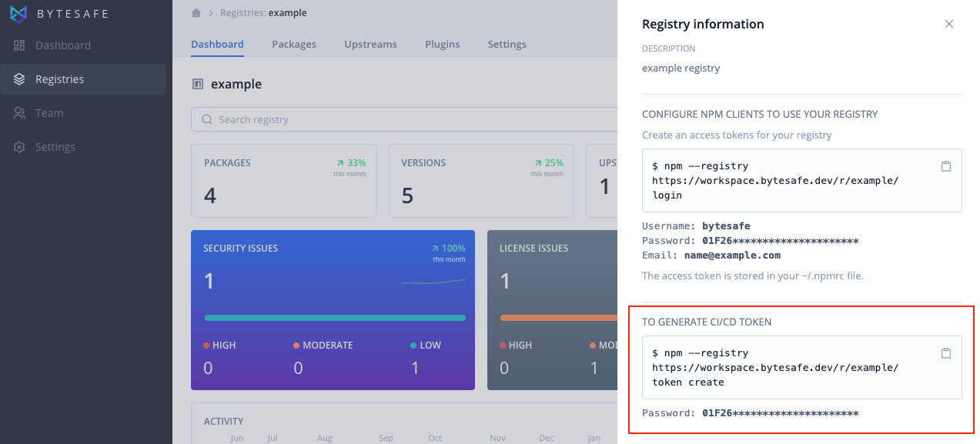Open Registries in the left sidebar
Image resolution: width=980 pixels, height=444 pixels.
pyautogui.click(x=83, y=79)
